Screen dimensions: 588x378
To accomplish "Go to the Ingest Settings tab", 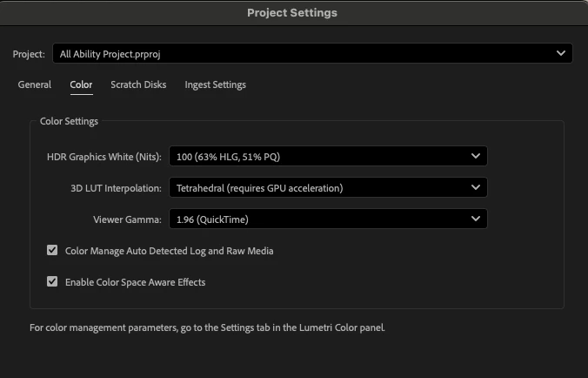I will click(215, 84).
